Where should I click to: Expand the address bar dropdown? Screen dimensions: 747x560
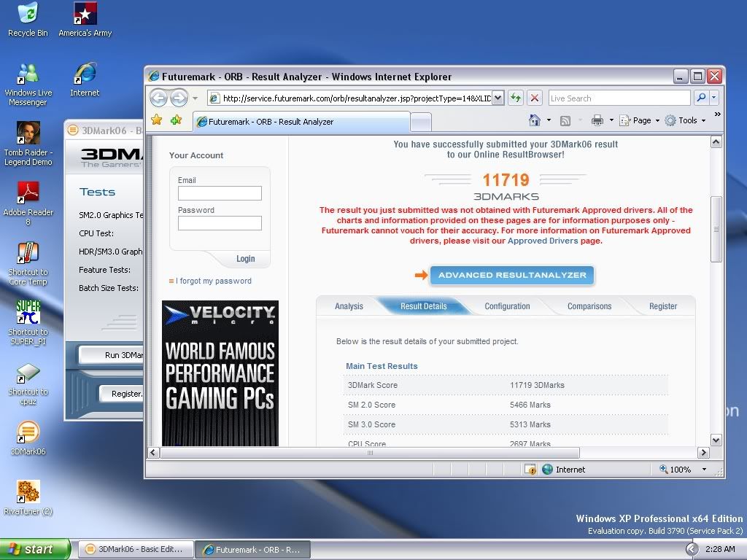click(498, 98)
